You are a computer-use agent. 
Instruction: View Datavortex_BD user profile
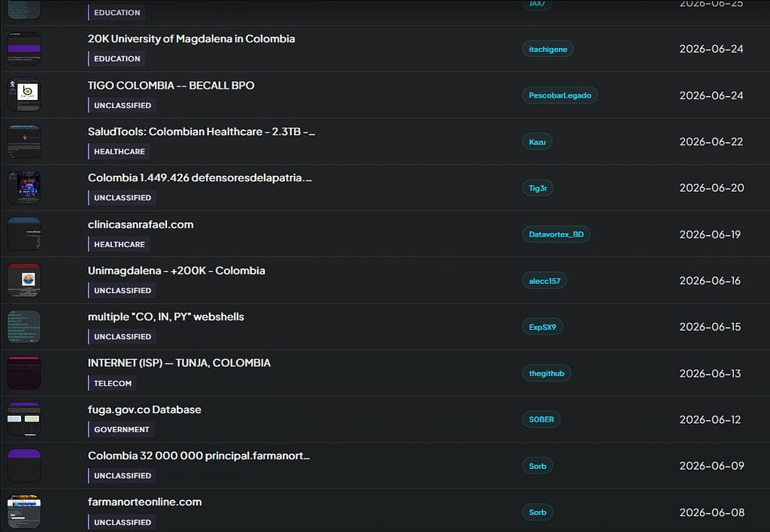point(556,234)
